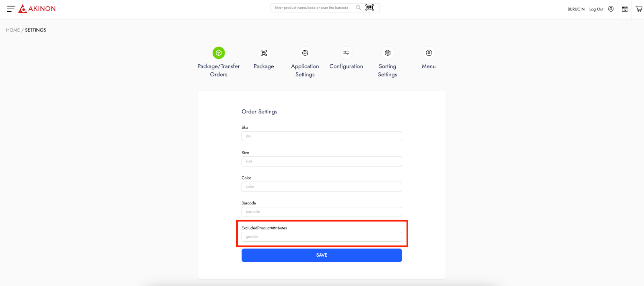This screenshot has height=286, width=644.
Task: Click the barcode scanner icon
Action: coord(369,8)
